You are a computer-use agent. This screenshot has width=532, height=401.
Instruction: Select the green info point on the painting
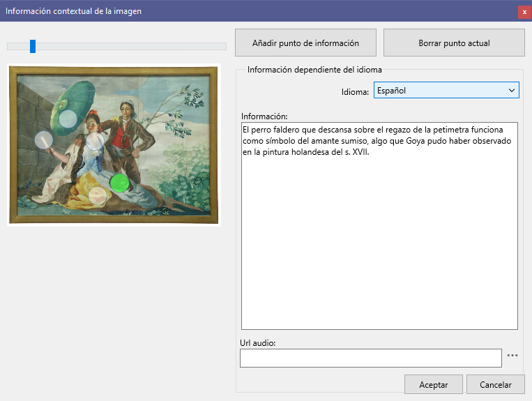[119, 183]
